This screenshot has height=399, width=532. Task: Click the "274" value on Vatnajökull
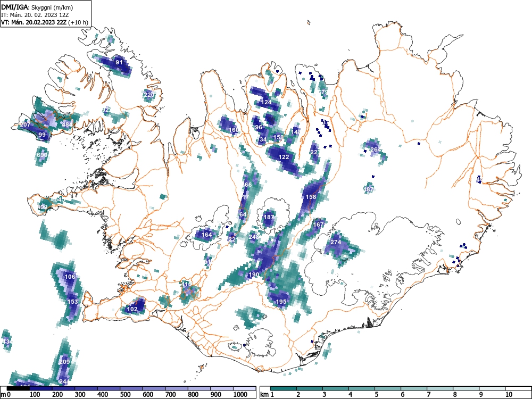coord(336,242)
